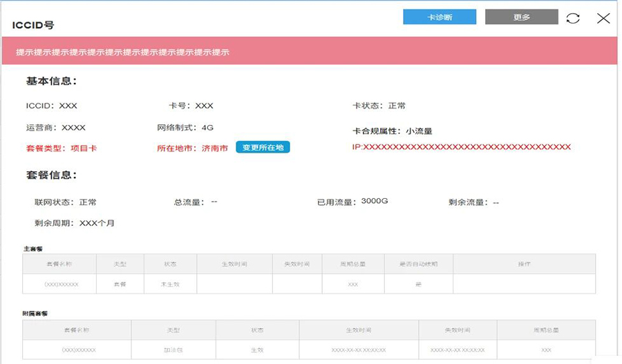The width and height of the screenshot is (622, 364).
Task: Click the 运营商：XXXX field
Action: [55, 128]
